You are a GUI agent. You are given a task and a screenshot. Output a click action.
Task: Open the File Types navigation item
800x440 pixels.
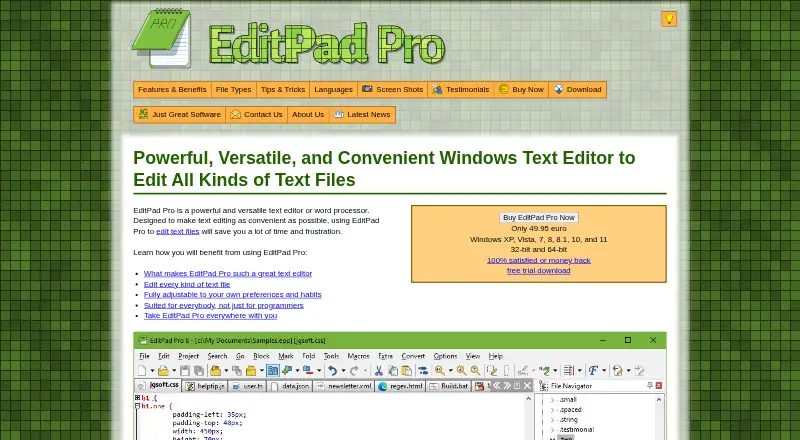(x=234, y=89)
